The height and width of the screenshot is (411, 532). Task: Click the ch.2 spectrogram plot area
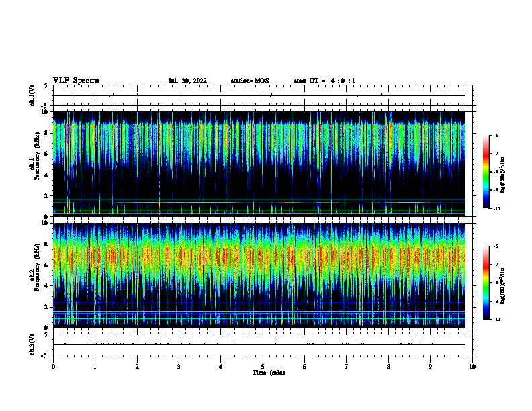[x=259, y=275]
